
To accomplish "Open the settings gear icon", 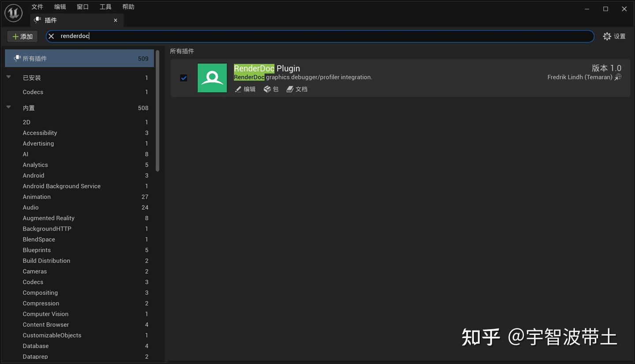I will point(607,36).
